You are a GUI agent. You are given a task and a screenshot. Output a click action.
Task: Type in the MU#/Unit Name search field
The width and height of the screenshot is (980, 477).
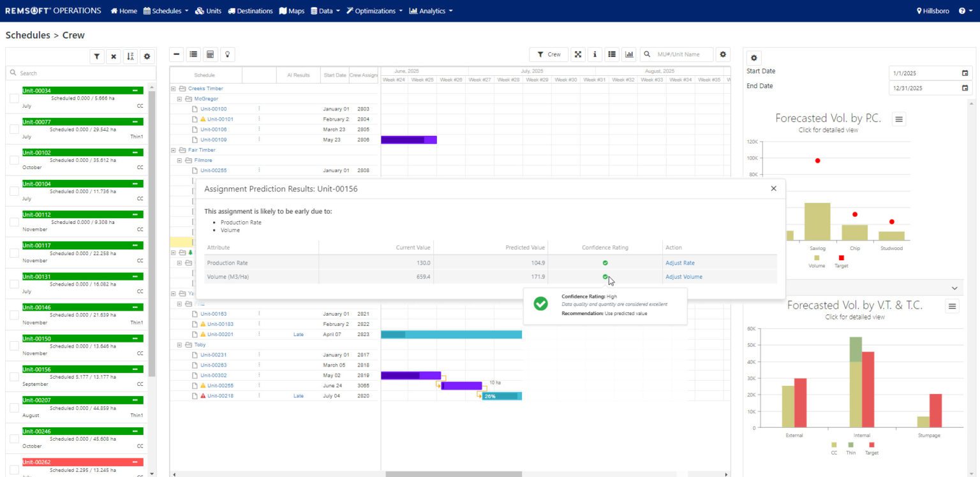tap(679, 54)
